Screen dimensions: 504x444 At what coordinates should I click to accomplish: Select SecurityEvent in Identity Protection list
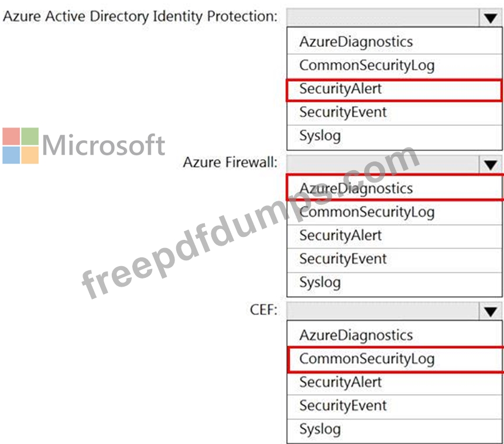point(343,112)
